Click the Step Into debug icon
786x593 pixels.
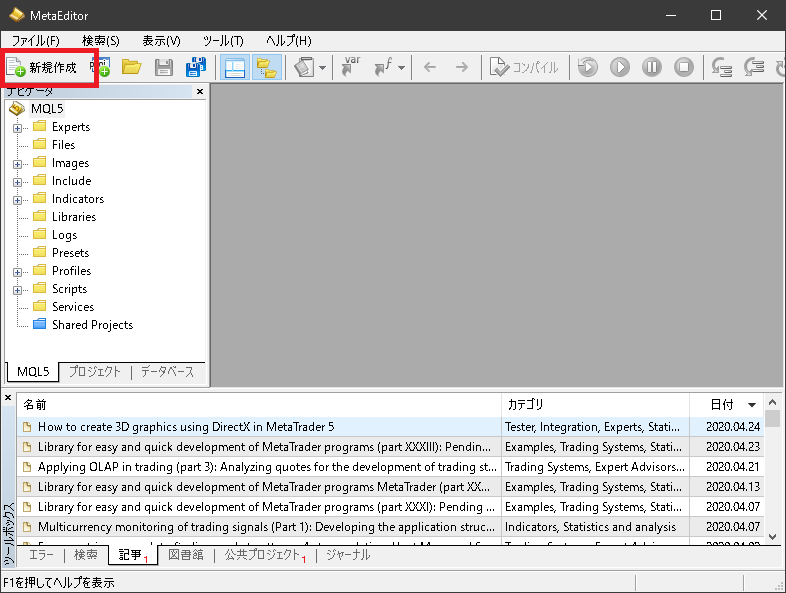722,67
